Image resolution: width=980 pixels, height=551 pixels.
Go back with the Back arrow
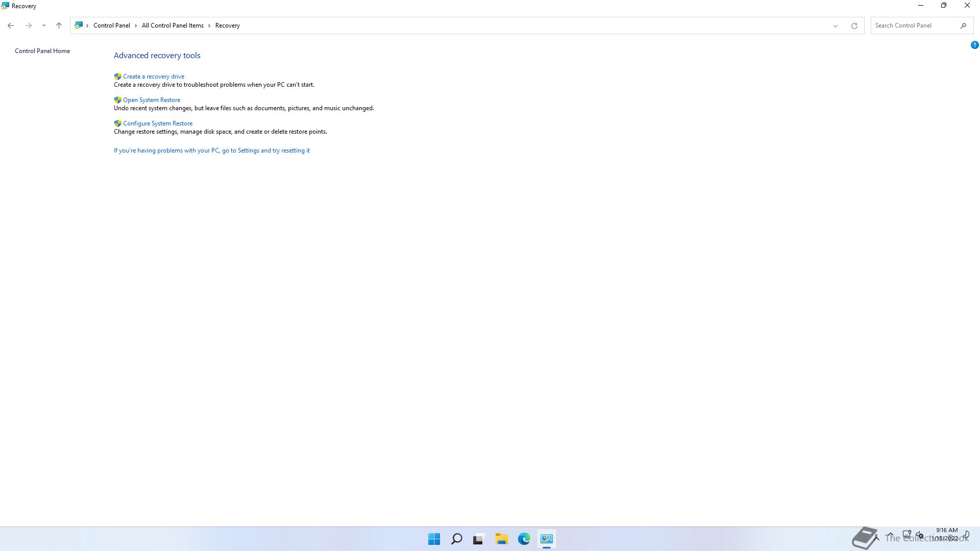(11, 26)
